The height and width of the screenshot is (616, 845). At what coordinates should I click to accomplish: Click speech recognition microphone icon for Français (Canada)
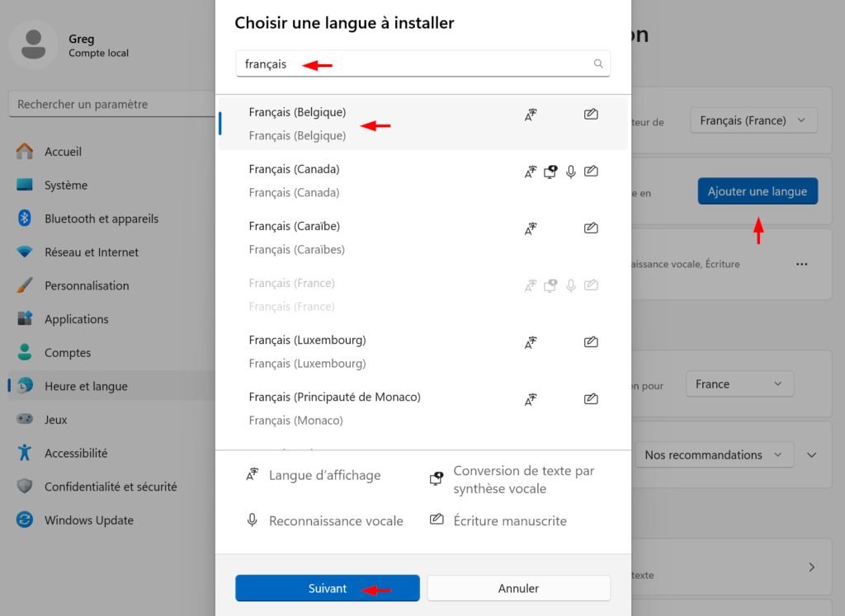point(571,172)
